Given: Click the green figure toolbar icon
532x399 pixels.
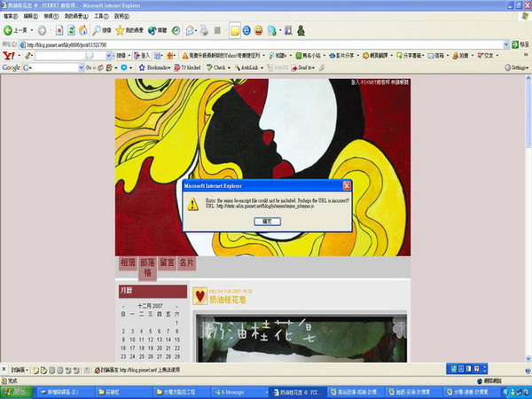Looking at the screenshot, I should pyautogui.click(x=301, y=30).
